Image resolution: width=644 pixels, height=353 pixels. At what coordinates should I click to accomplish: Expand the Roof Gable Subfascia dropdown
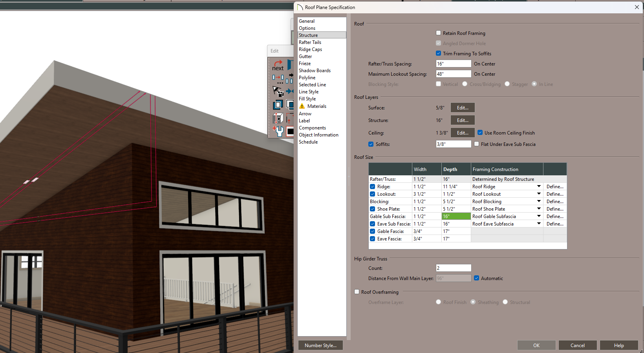pyautogui.click(x=539, y=217)
